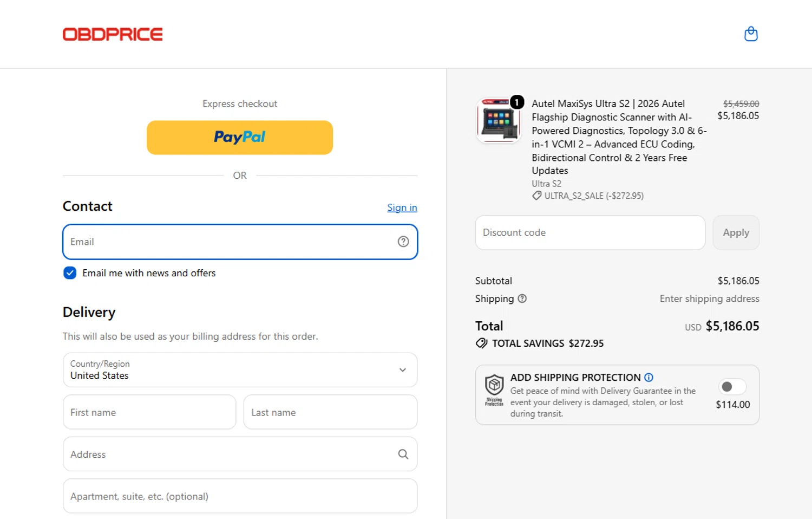Click the Express checkout label
This screenshot has height=519, width=812.
pyautogui.click(x=240, y=103)
